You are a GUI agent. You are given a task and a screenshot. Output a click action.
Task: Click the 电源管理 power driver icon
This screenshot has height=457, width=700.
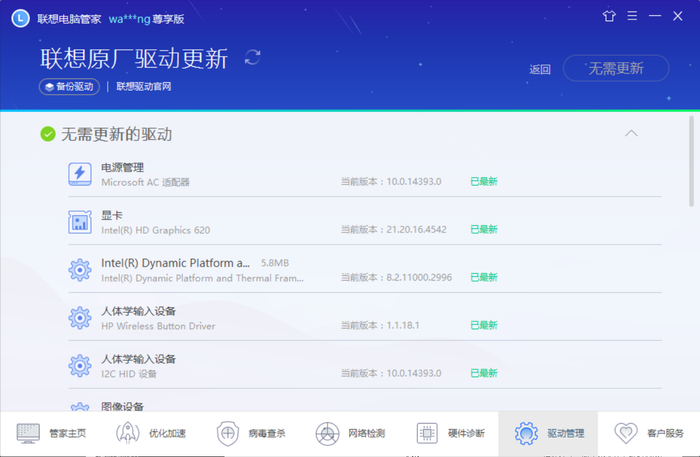pyautogui.click(x=80, y=174)
